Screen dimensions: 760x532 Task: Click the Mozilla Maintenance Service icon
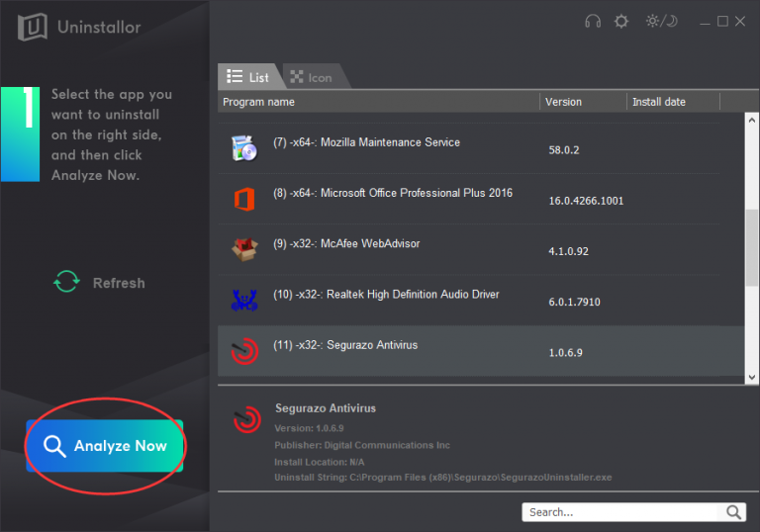pos(243,146)
